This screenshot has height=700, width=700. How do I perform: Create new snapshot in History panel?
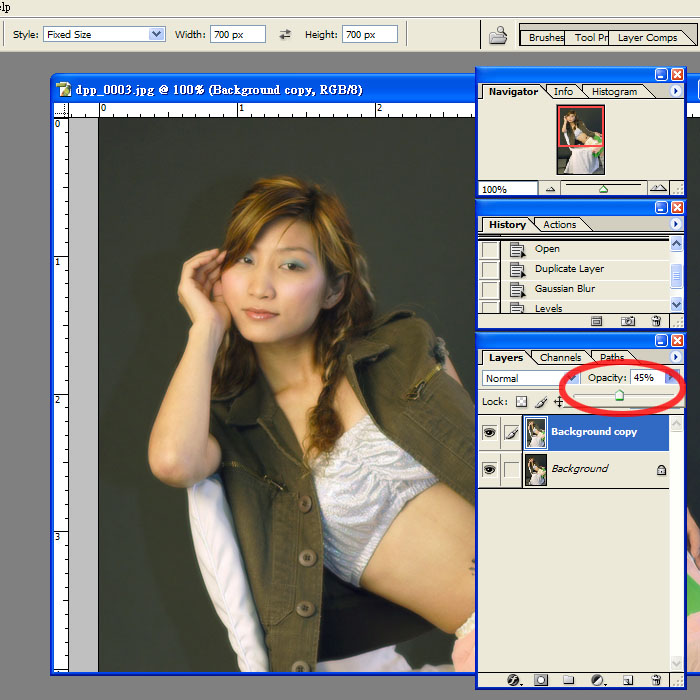point(627,321)
